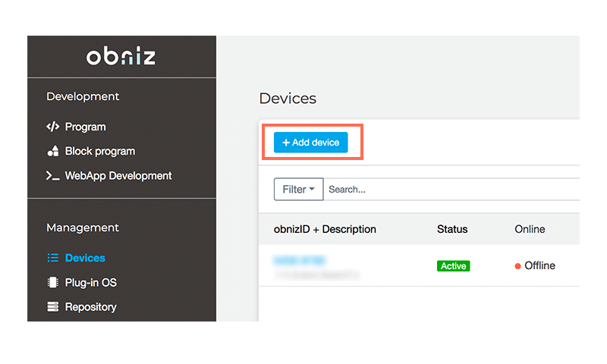Open the Filter dropdown
Image resolution: width=607 pixels, height=364 pixels.
(298, 190)
